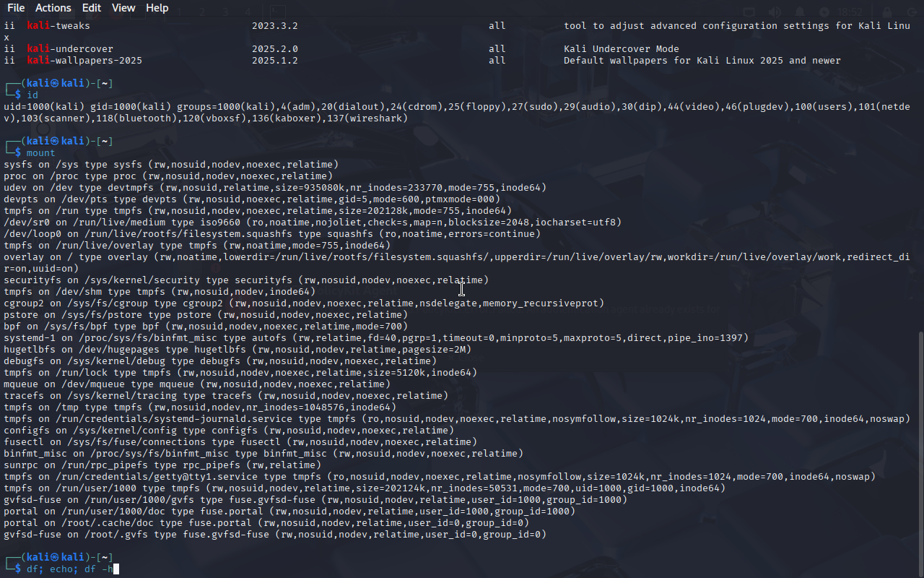Viewport: 924px width, 578px height.
Task: Click 'binfmt_misc on /proc/sys/fs/binfmt_misc' line
Action: pyautogui.click(x=263, y=454)
